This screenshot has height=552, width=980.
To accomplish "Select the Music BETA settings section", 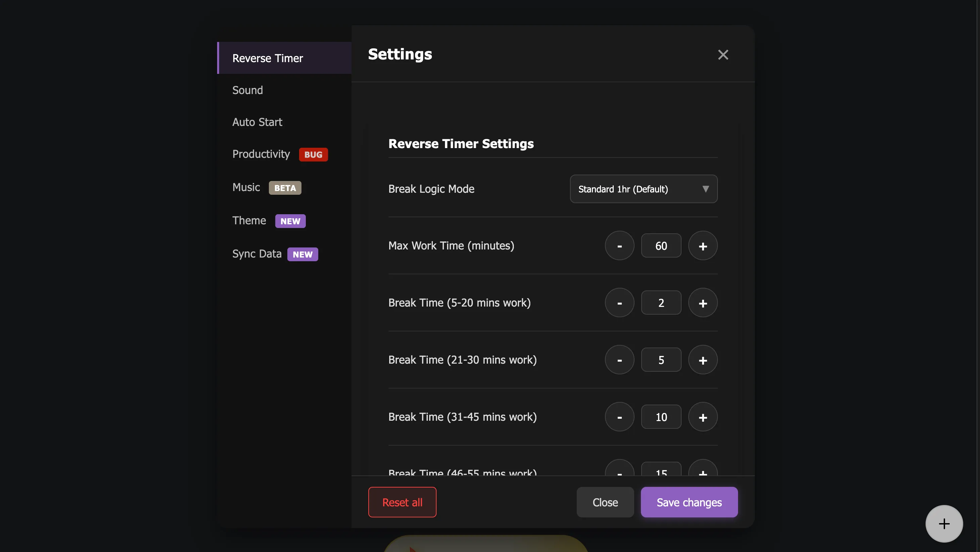I will point(246,187).
